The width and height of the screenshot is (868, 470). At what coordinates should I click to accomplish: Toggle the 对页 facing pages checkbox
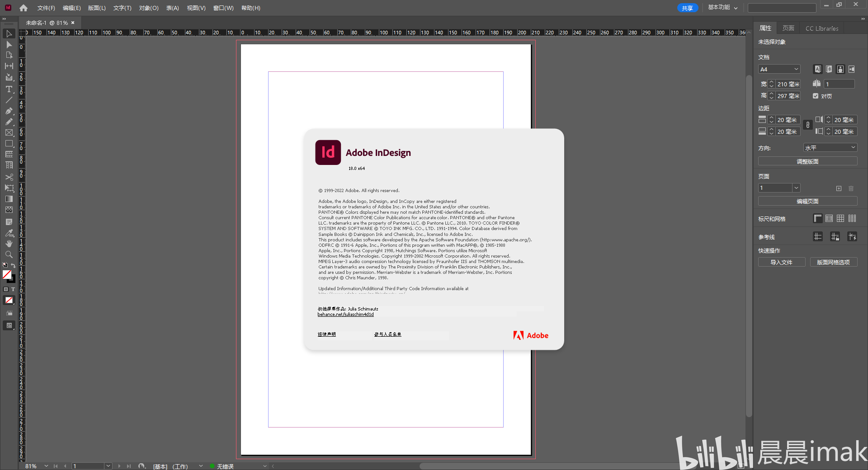click(816, 96)
